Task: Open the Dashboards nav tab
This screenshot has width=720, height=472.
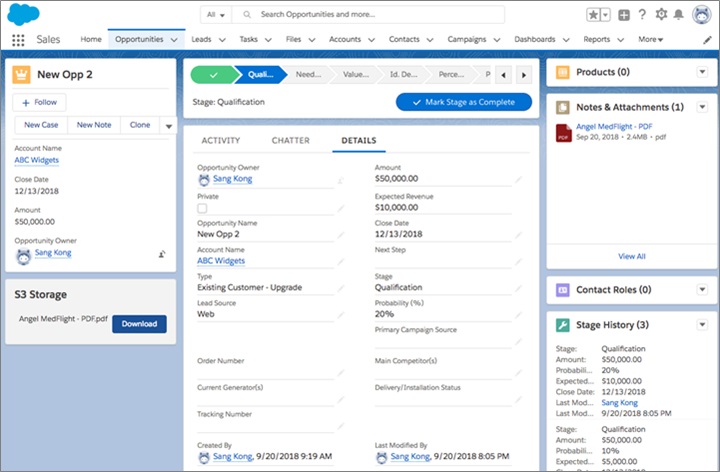Action: click(534, 39)
